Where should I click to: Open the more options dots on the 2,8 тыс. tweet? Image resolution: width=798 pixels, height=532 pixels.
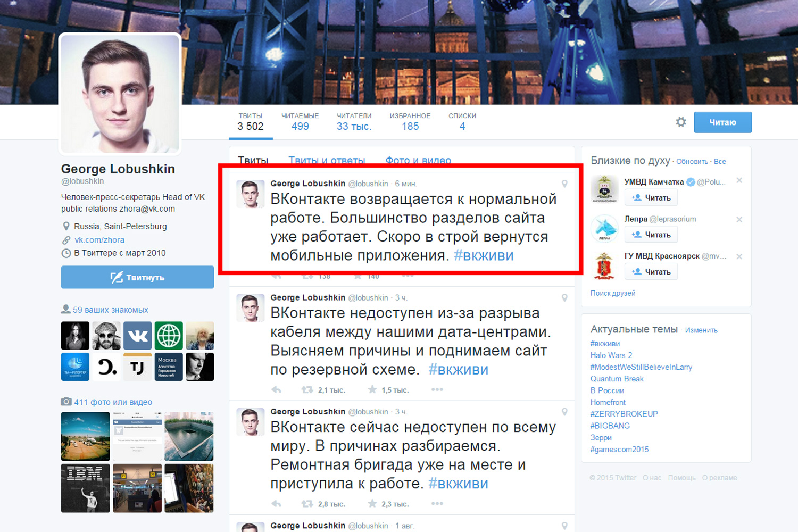pyautogui.click(x=437, y=503)
